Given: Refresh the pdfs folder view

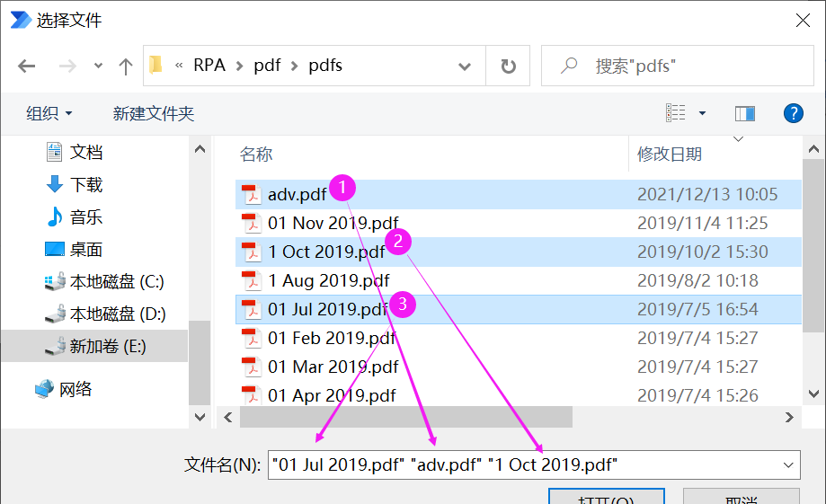Looking at the screenshot, I should pyautogui.click(x=508, y=66).
